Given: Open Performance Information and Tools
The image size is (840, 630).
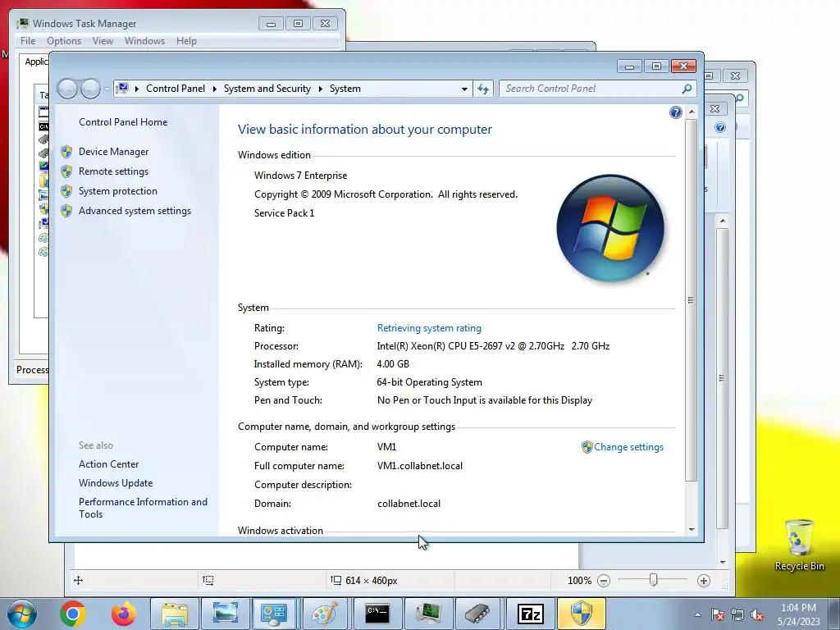Looking at the screenshot, I should [x=143, y=508].
